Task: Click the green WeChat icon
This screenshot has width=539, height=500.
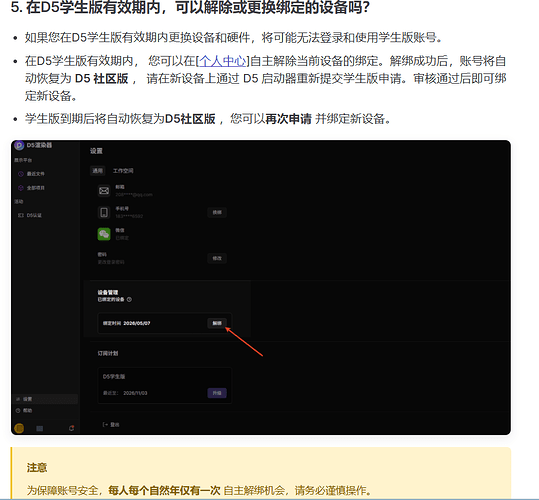Action: (x=104, y=234)
